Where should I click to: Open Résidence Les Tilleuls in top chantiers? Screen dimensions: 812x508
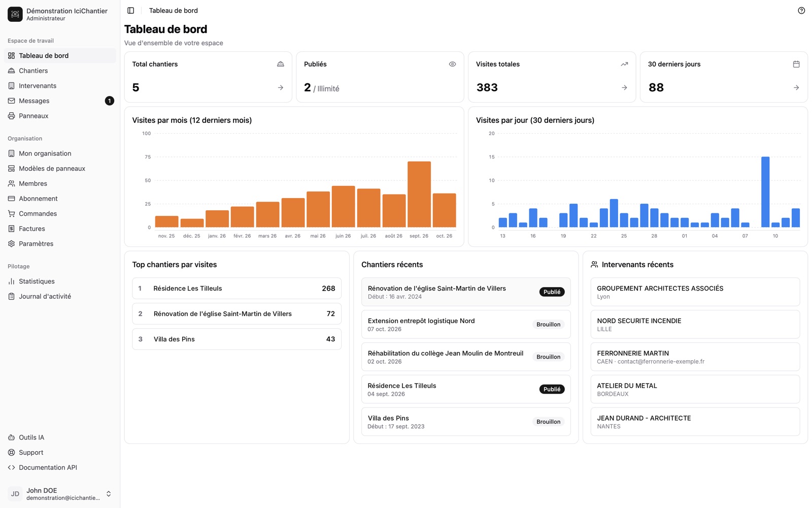(x=236, y=289)
